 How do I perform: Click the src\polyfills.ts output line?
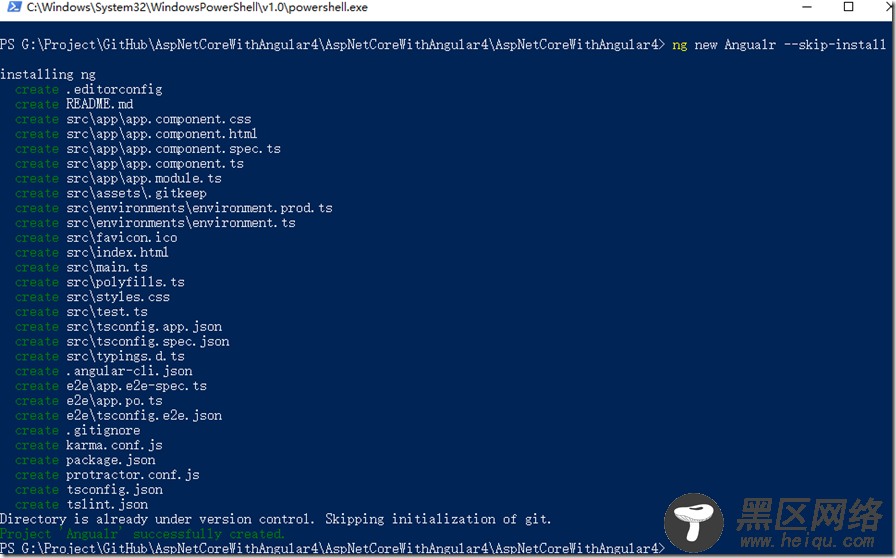99,282
